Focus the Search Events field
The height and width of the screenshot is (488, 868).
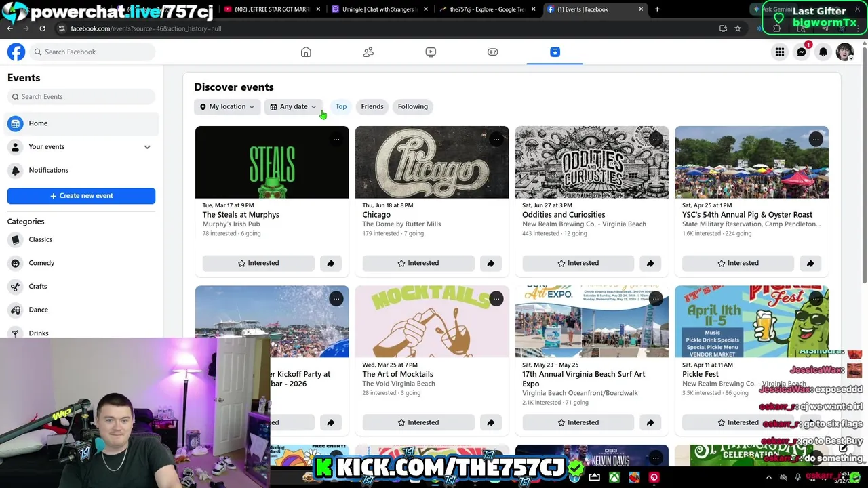click(81, 96)
